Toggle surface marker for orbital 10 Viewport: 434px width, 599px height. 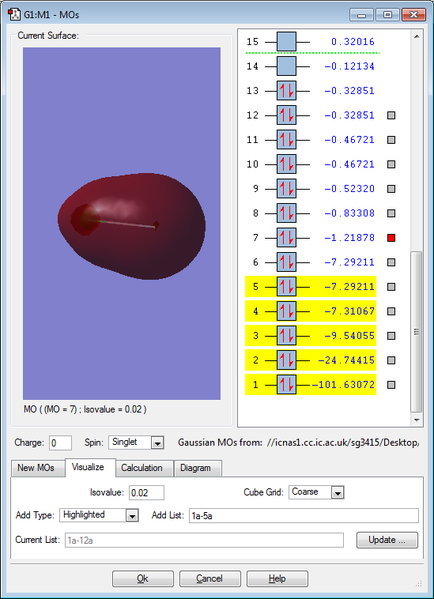click(x=391, y=164)
